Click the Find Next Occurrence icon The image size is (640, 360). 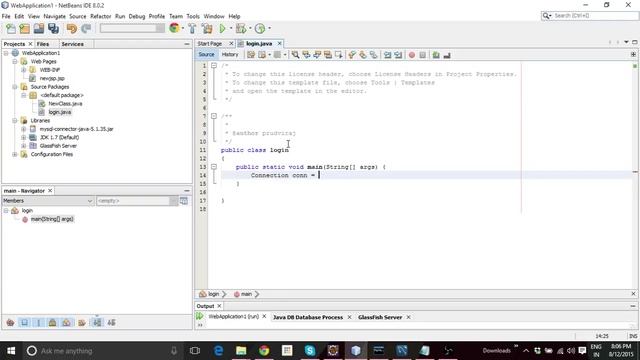[x=317, y=55]
